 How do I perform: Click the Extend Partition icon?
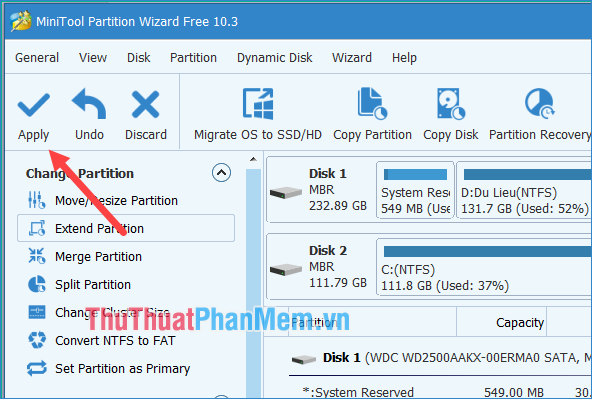[x=37, y=228]
